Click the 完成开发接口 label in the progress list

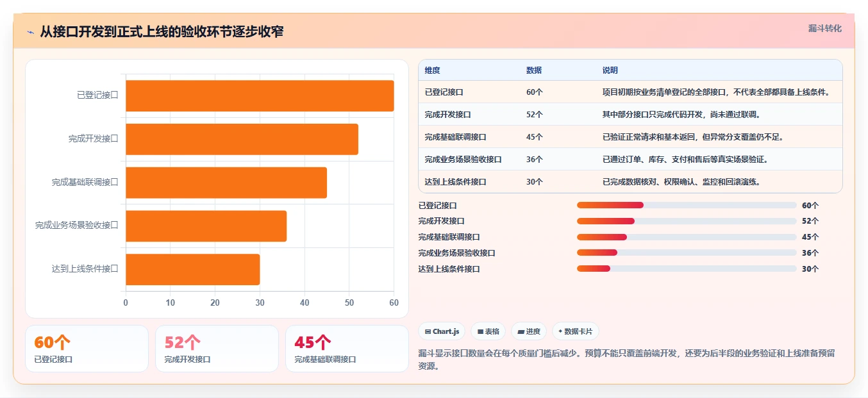pos(442,221)
